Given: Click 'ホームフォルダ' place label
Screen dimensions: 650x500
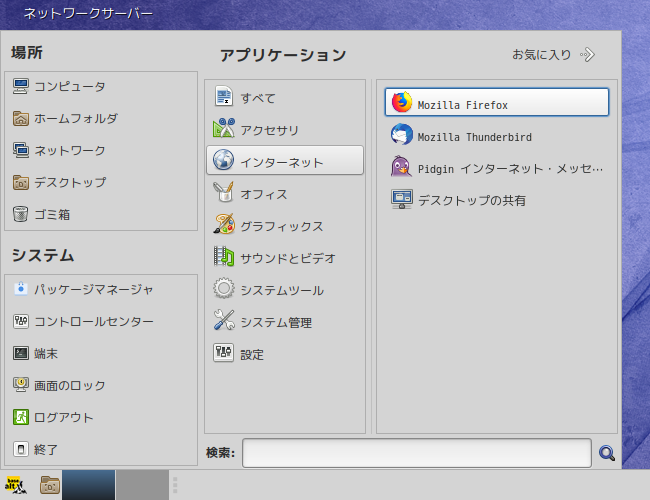Looking at the screenshot, I should coord(76,119).
